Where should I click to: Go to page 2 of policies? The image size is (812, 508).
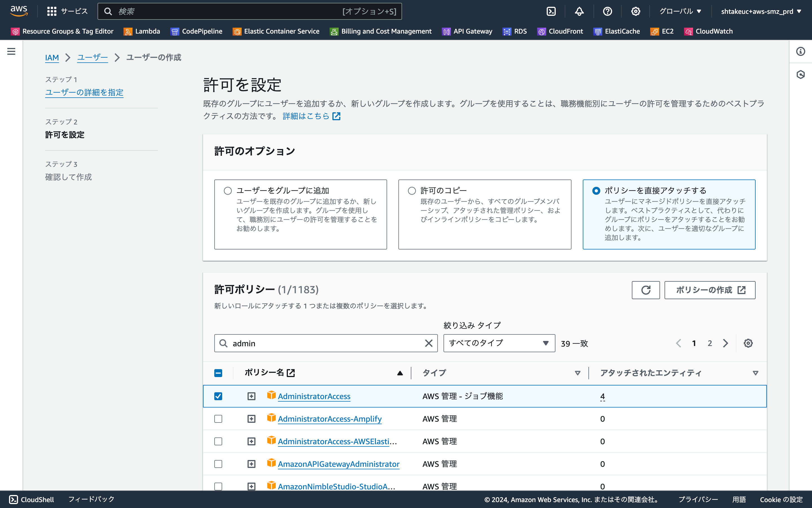710,343
